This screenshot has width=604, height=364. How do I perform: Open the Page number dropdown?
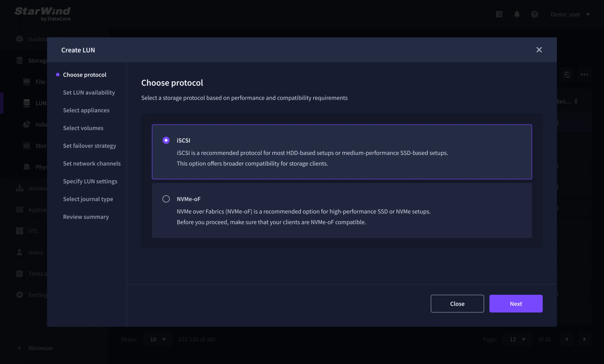tap(517, 339)
